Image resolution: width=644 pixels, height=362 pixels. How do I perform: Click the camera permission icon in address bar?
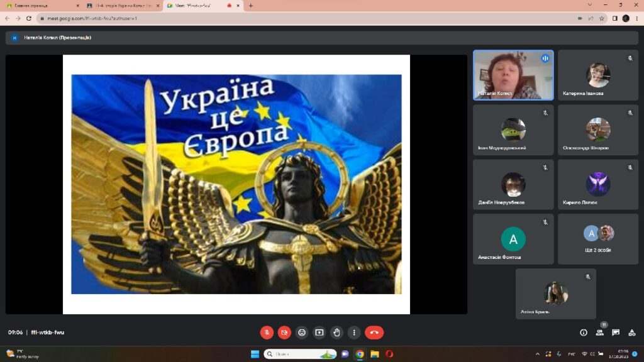580,18
